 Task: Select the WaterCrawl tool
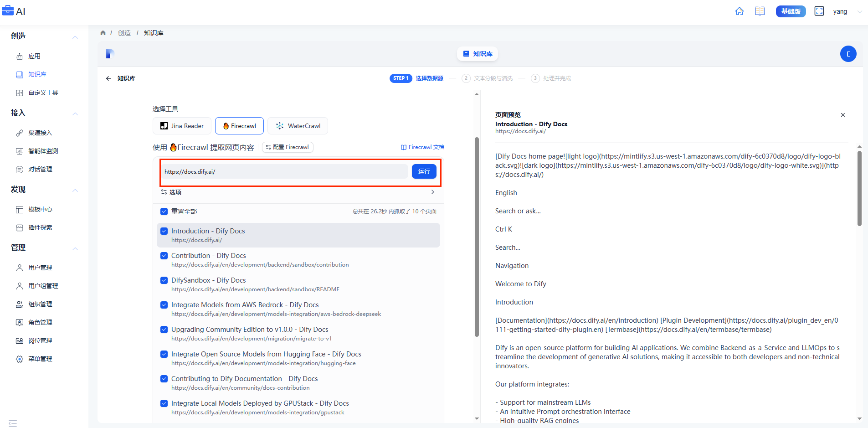(298, 126)
